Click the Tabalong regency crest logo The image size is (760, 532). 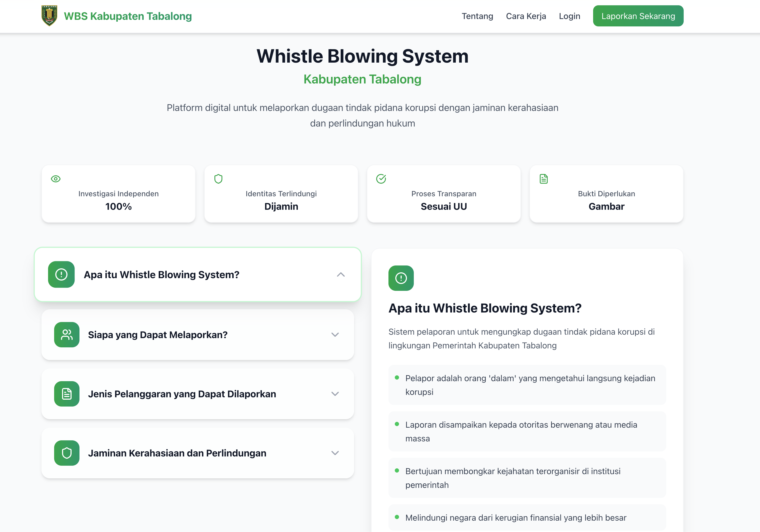click(x=49, y=16)
